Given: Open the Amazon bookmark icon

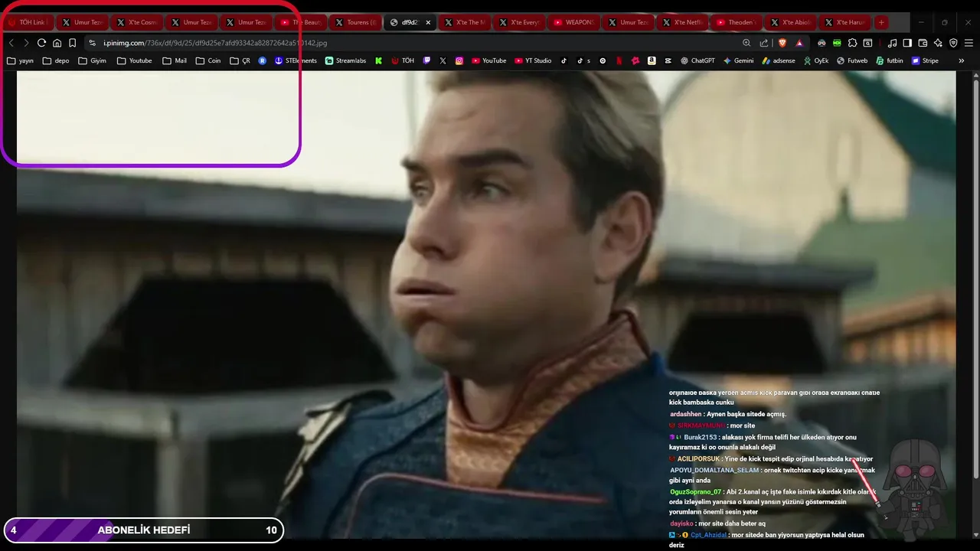Looking at the screenshot, I should pyautogui.click(x=652, y=60).
